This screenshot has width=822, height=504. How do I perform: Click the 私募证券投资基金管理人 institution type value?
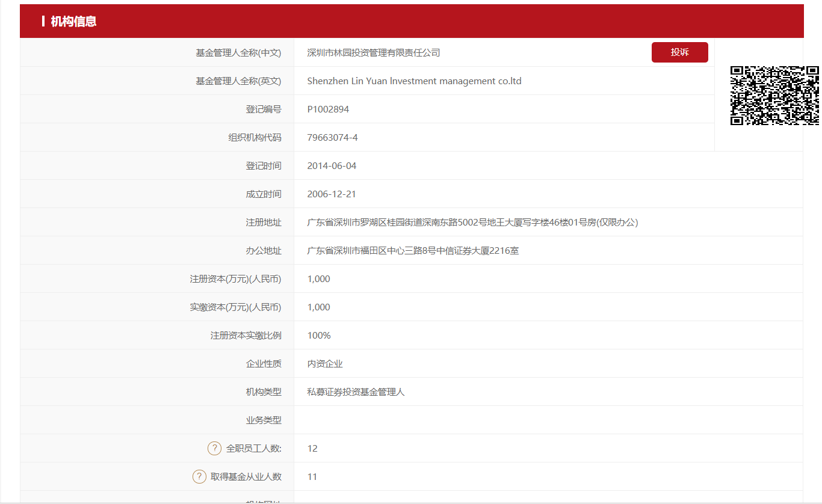356,392
